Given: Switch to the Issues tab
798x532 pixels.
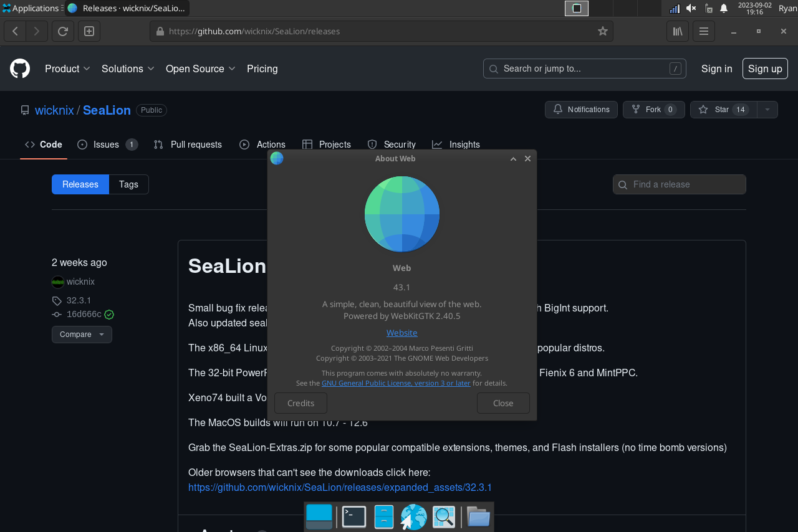Looking at the screenshot, I should pyautogui.click(x=107, y=145).
